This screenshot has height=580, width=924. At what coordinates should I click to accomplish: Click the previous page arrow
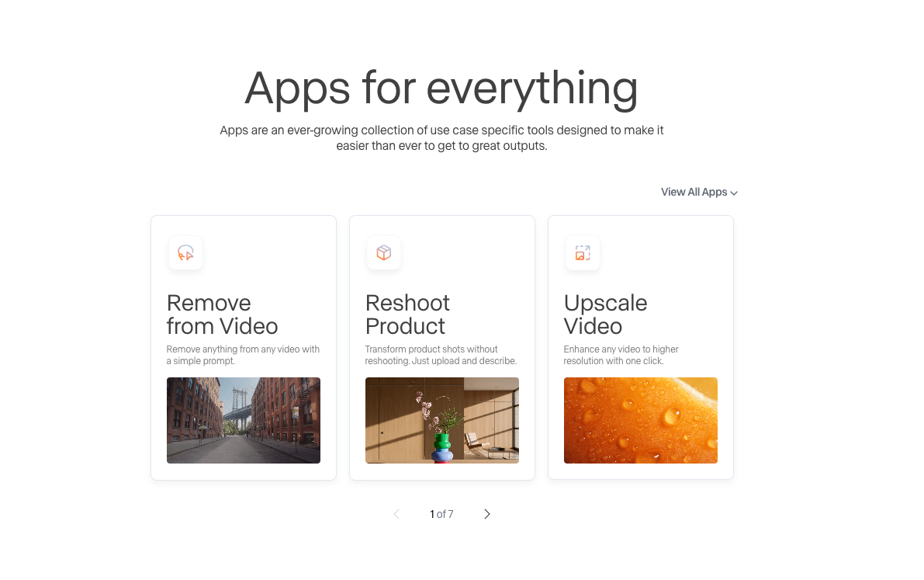(x=396, y=514)
